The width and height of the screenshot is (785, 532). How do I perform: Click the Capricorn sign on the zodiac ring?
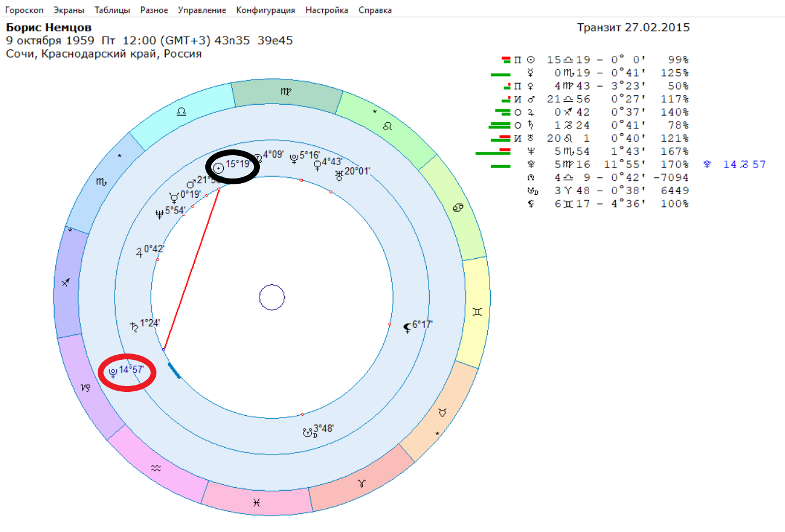(x=86, y=387)
